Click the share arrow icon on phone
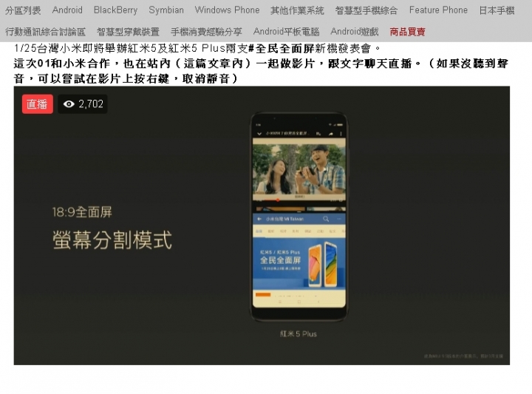The width and height of the screenshot is (532, 394). pos(330,134)
